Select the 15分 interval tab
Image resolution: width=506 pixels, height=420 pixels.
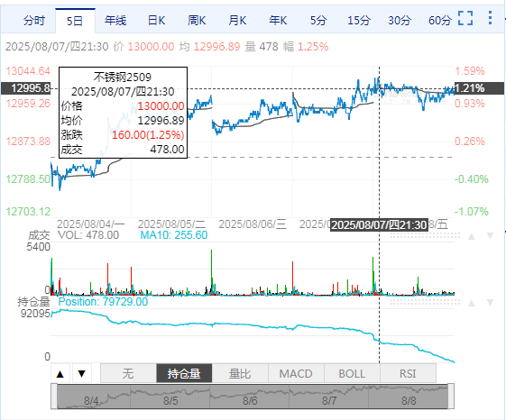359,21
